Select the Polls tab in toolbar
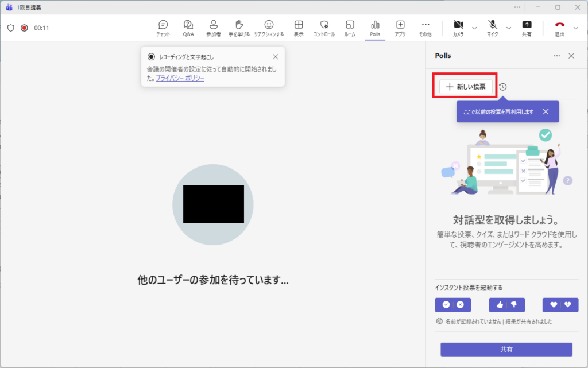This screenshot has width=588, height=368. coord(375,28)
